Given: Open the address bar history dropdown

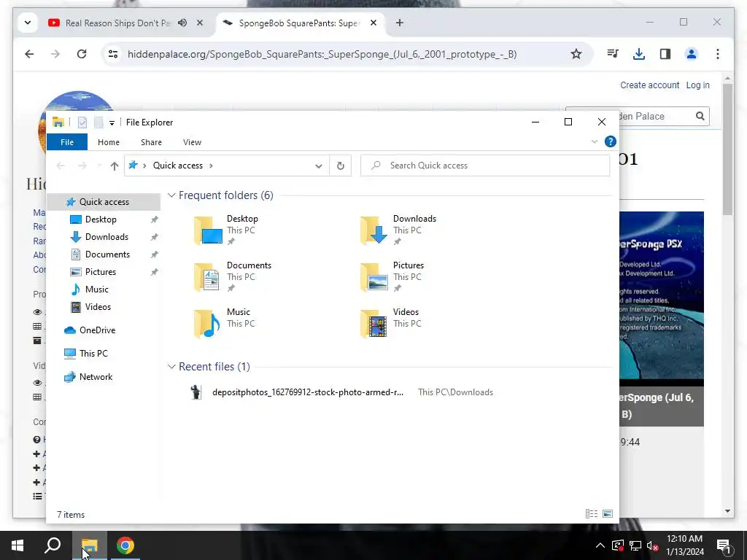Looking at the screenshot, I should pyautogui.click(x=318, y=166).
